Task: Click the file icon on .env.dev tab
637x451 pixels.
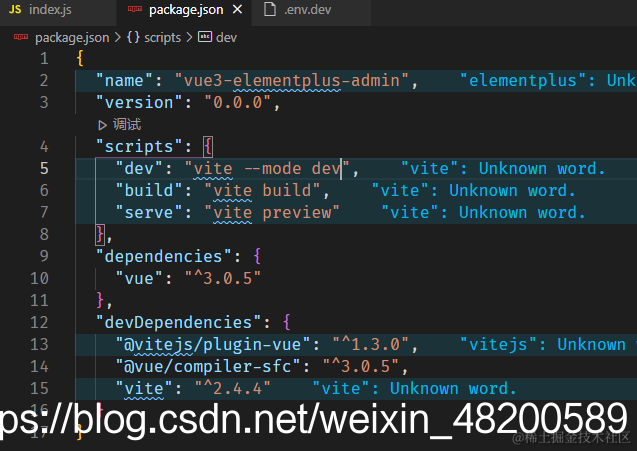Action: point(270,9)
